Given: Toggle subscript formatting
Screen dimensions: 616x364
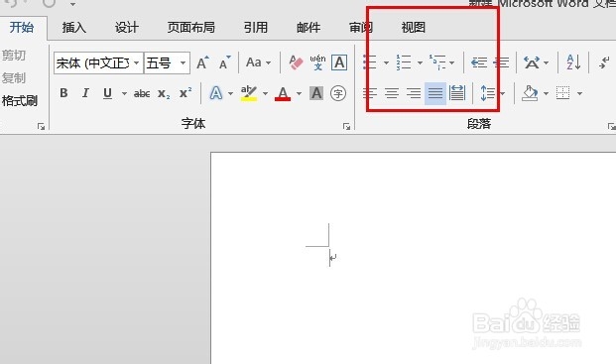Looking at the screenshot, I should [164, 93].
